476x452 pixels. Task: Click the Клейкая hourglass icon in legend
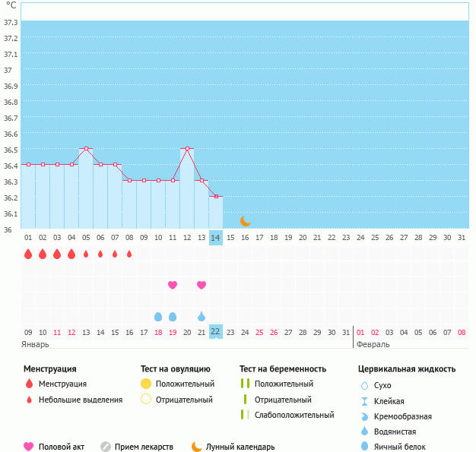[x=364, y=401]
